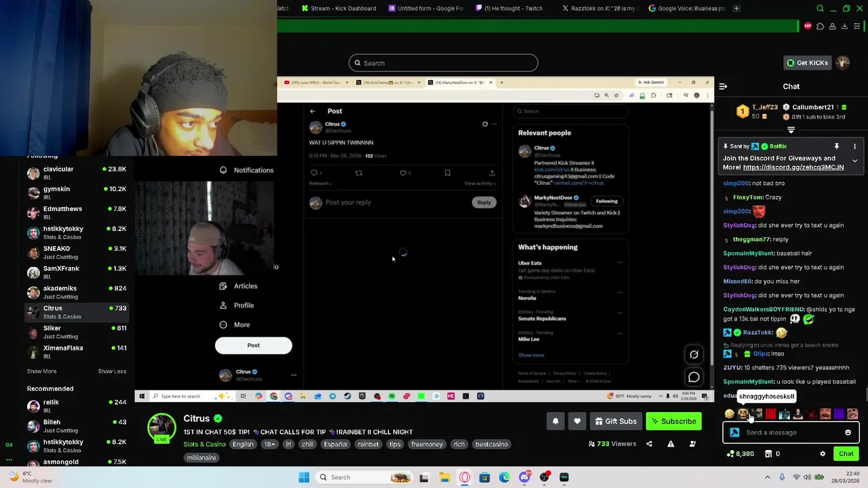The height and width of the screenshot is (488, 868).
Task: Select the bestcasino stream tag
Action: pos(492,445)
